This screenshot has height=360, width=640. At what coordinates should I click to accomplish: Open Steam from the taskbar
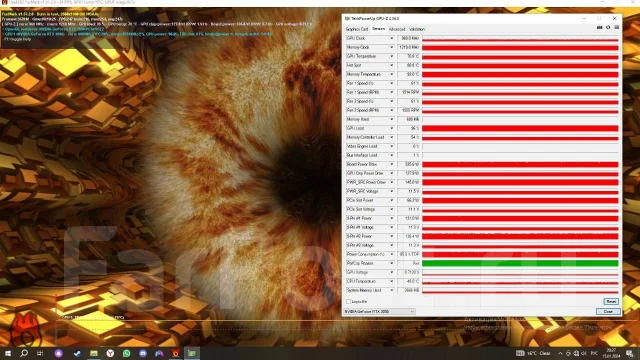[x=77, y=353]
